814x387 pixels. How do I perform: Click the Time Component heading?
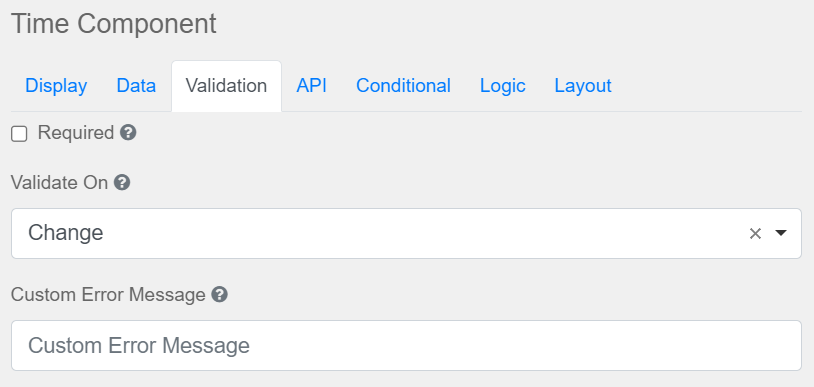pos(114,24)
